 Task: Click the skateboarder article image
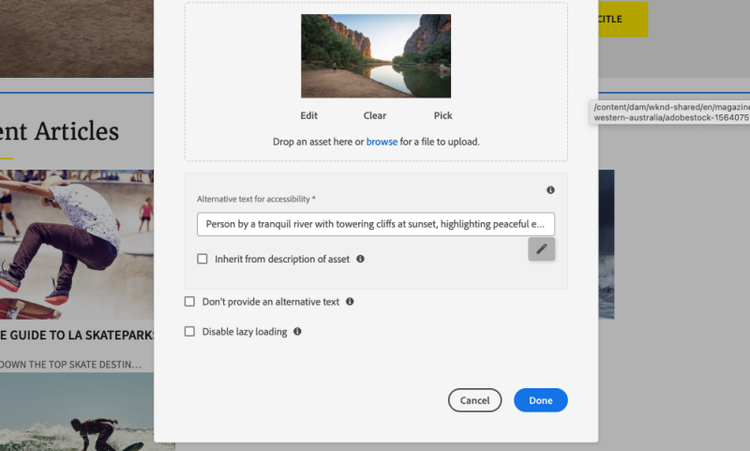(x=76, y=243)
